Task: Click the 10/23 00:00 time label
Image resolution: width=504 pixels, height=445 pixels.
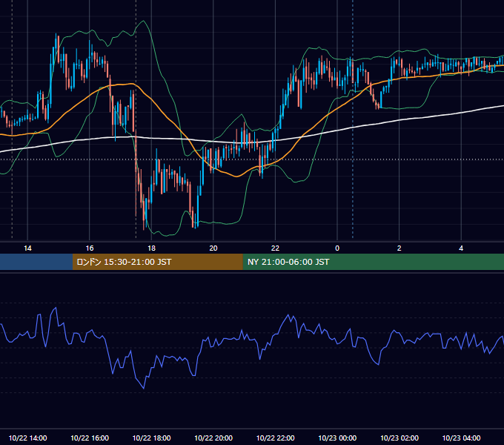Action: tap(337, 438)
